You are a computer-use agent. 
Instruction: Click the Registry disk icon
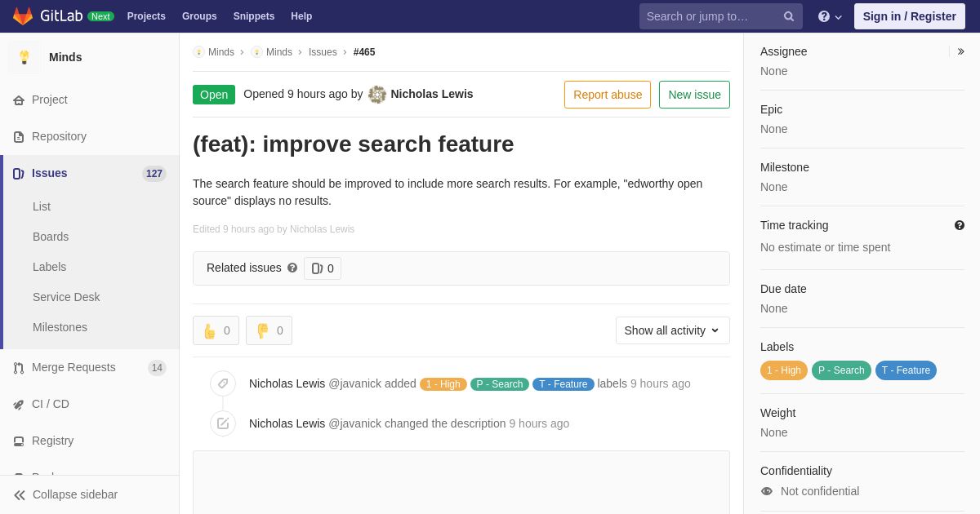[x=19, y=441]
